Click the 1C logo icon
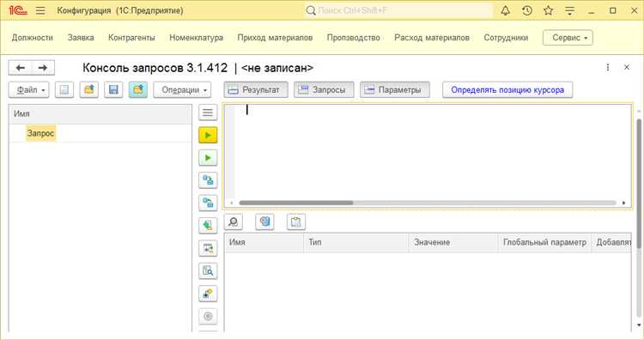 coord(18,10)
